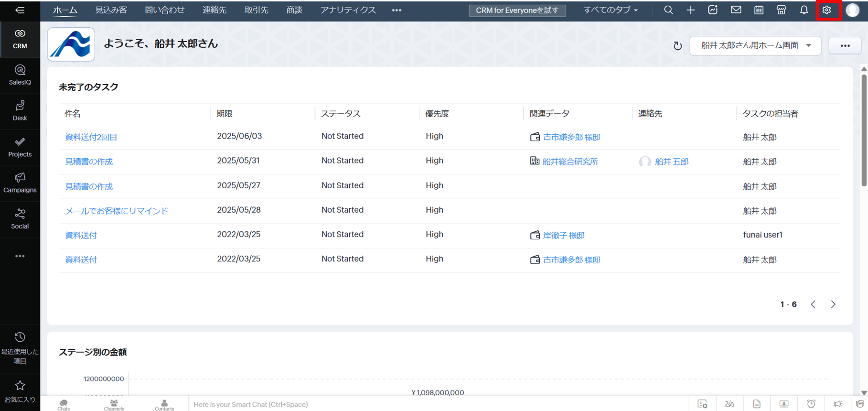The image size is (868, 411).
Task: Open the calendar icon in top bar
Action: click(759, 10)
